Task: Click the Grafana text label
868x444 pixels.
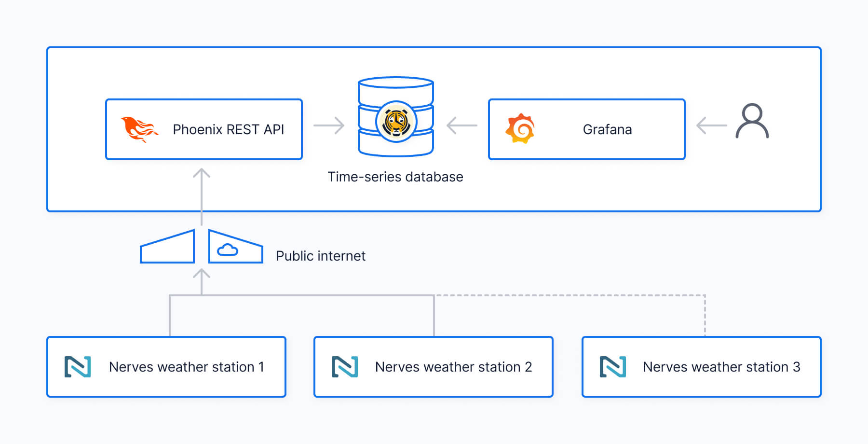Action: (607, 129)
